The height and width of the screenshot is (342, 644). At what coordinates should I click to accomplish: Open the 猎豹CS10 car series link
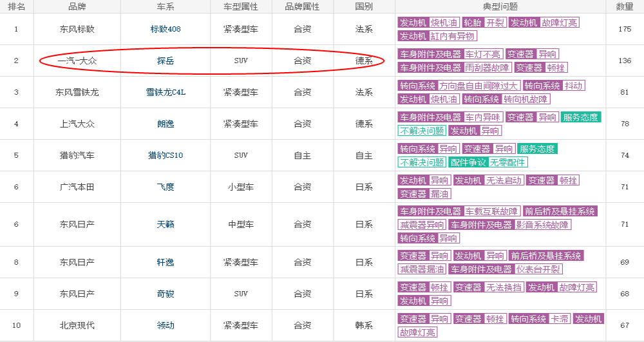point(166,156)
